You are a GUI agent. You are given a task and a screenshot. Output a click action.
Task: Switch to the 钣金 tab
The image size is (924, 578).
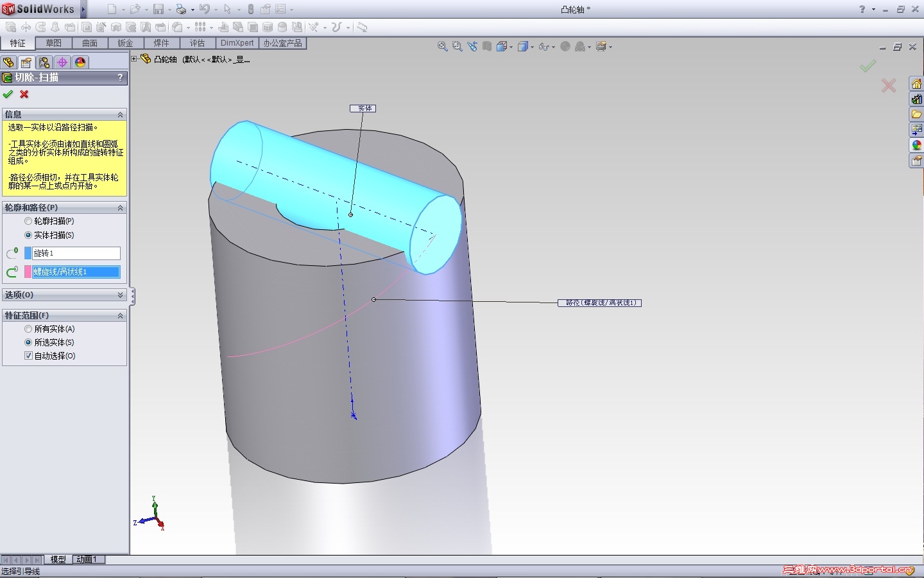(x=125, y=43)
